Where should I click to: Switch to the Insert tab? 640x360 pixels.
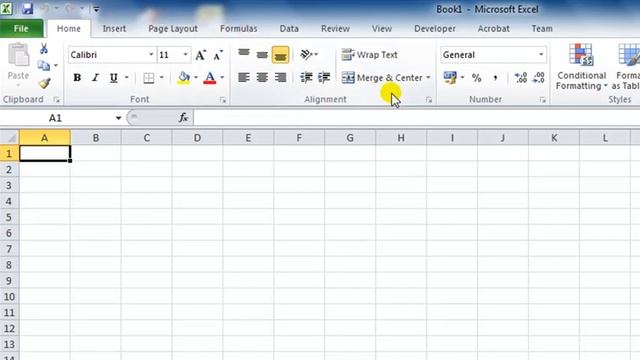pos(114,29)
